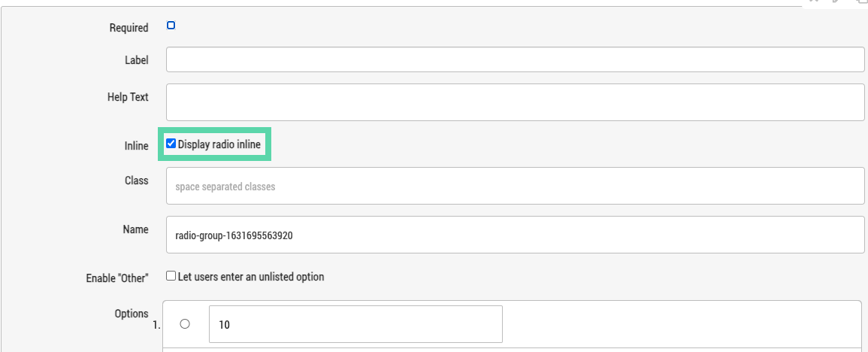The width and height of the screenshot is (868, 352).
Task: Tick the Required checkbox
Action: 171,25
